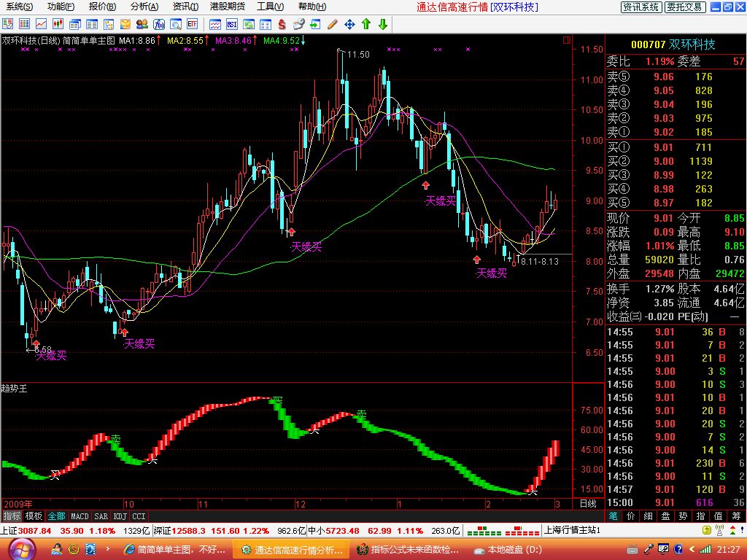
Task: Open the 帮助(H) menu
Action: [312, 7]
